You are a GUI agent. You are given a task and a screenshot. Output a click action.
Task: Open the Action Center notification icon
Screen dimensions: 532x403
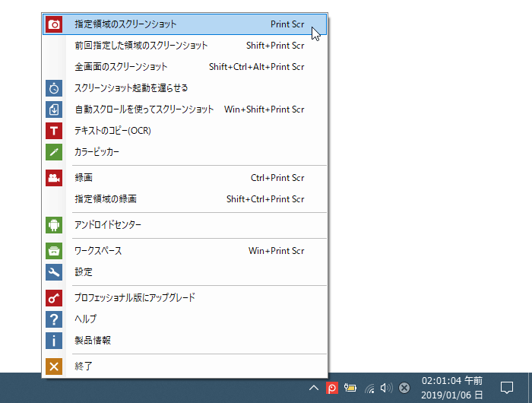(507, 388)
